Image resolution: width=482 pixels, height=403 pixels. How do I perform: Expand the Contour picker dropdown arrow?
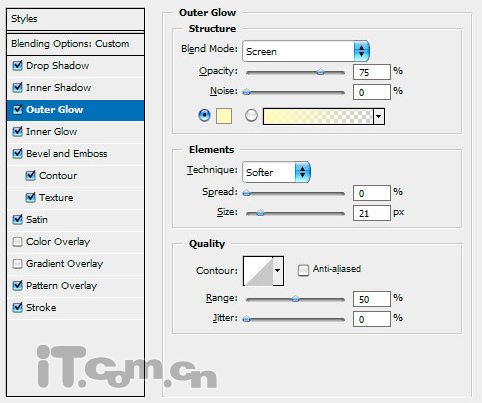point(278,271)
